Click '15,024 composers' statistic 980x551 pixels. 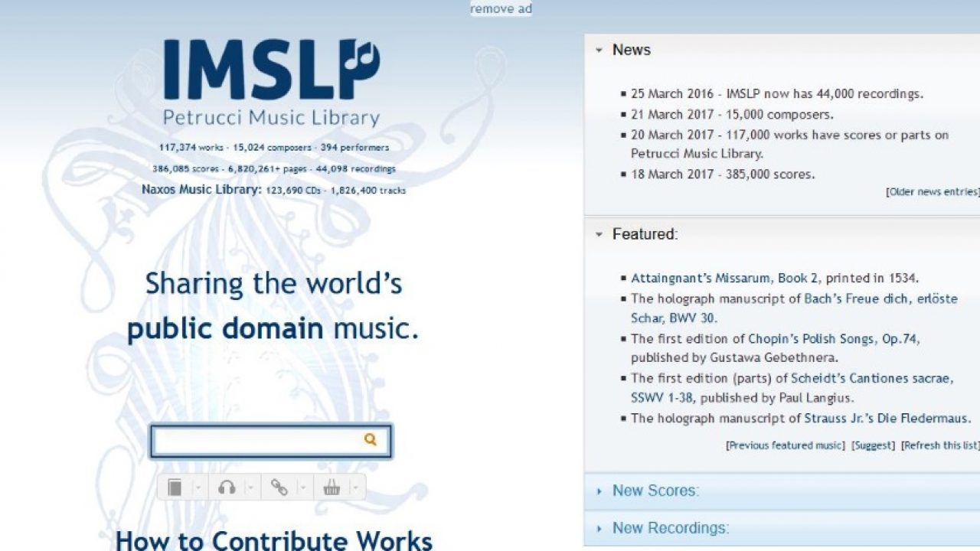(x=272, y=148)
